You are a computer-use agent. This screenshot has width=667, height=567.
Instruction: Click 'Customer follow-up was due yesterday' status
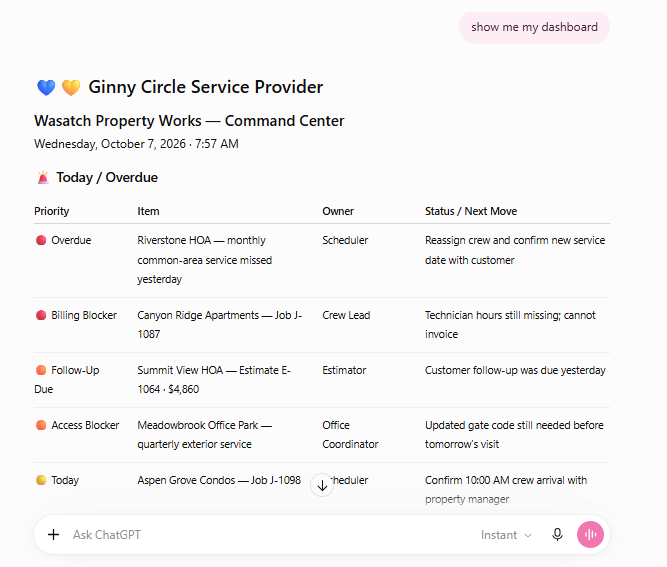[515, 370]
